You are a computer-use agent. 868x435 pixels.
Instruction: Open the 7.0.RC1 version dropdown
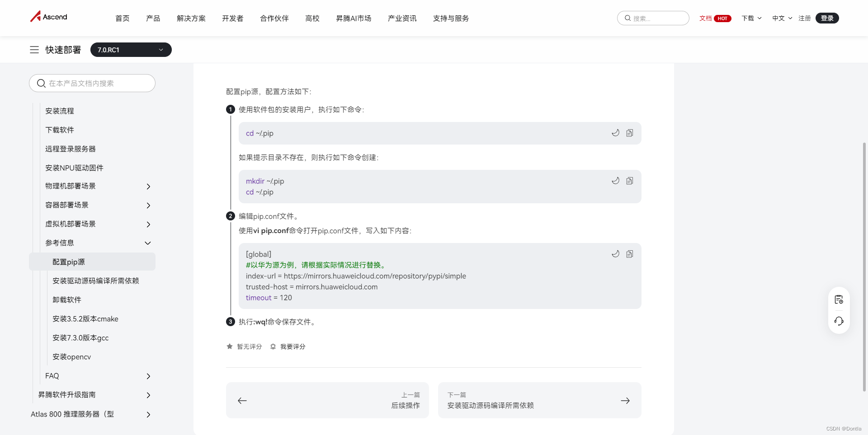131,50
